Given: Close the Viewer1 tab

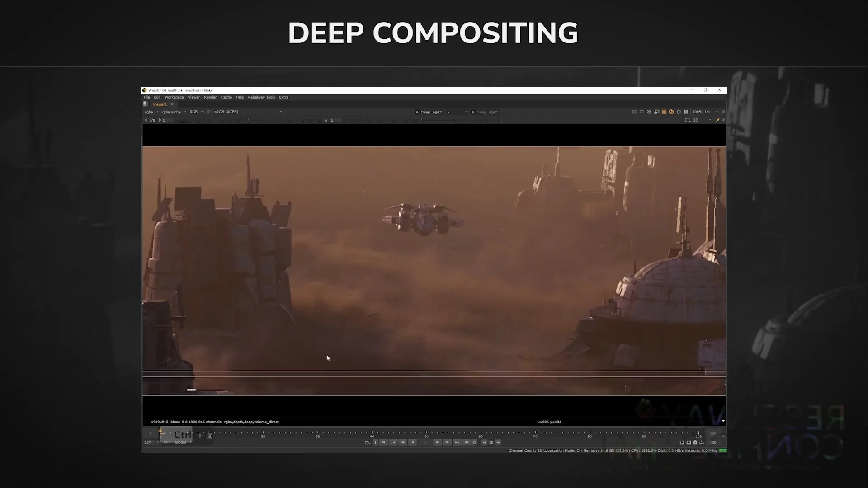Looking at the screenshot, I should tap(172, 104).
